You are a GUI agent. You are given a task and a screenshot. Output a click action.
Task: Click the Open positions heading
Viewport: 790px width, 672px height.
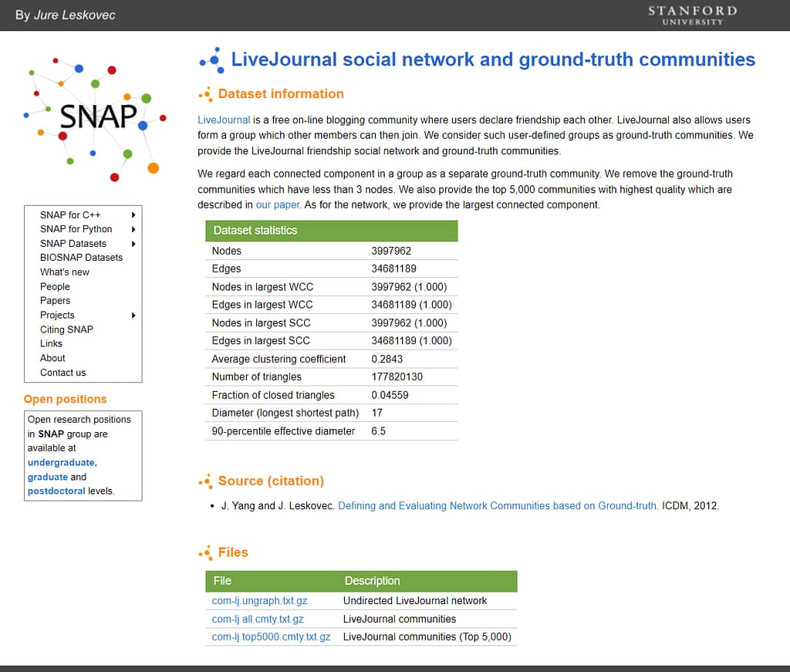pyautogui.click(x=65, y=400)
